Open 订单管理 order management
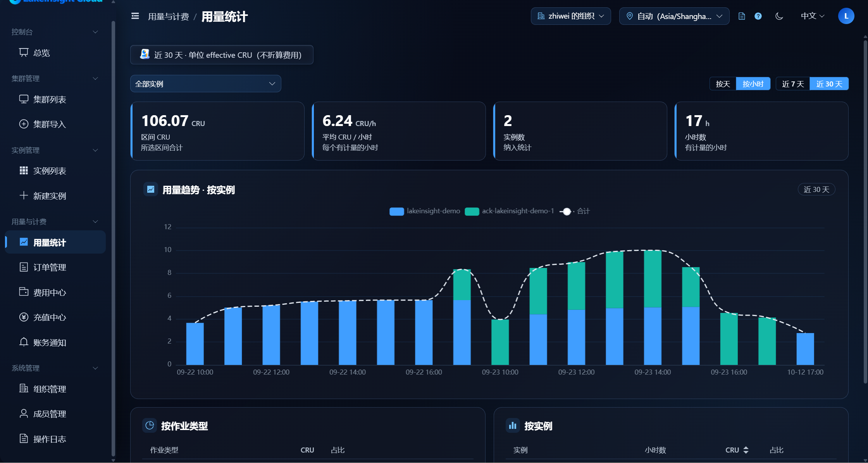868x463 pixels. (x=55, y=267)
